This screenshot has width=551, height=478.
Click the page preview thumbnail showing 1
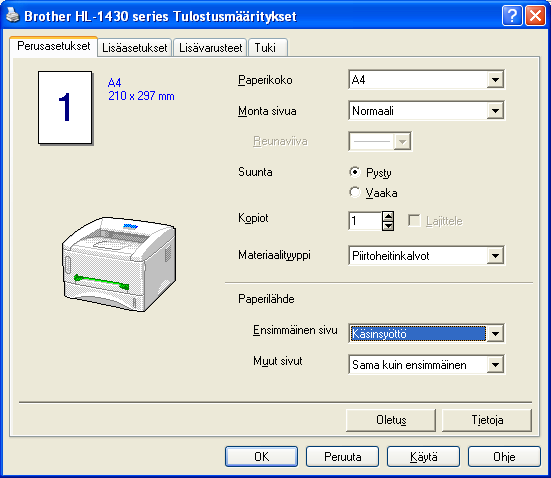pos(65,108)
